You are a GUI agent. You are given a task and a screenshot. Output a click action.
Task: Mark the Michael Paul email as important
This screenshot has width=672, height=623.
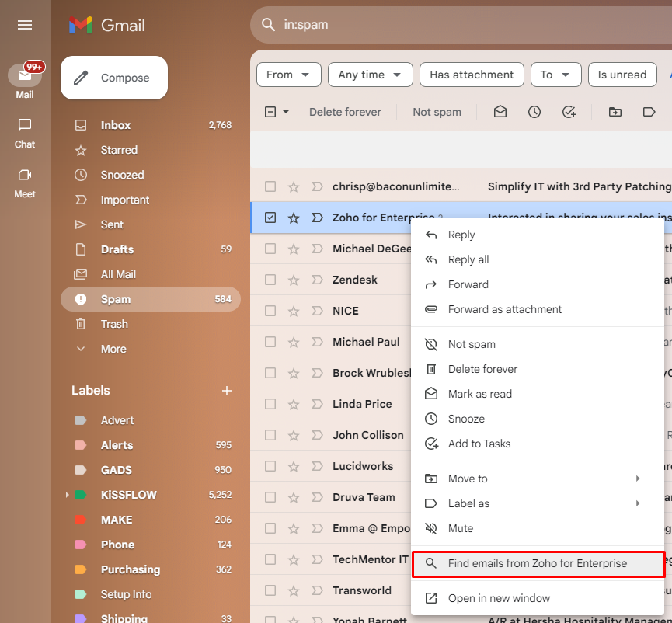[317, 342]
